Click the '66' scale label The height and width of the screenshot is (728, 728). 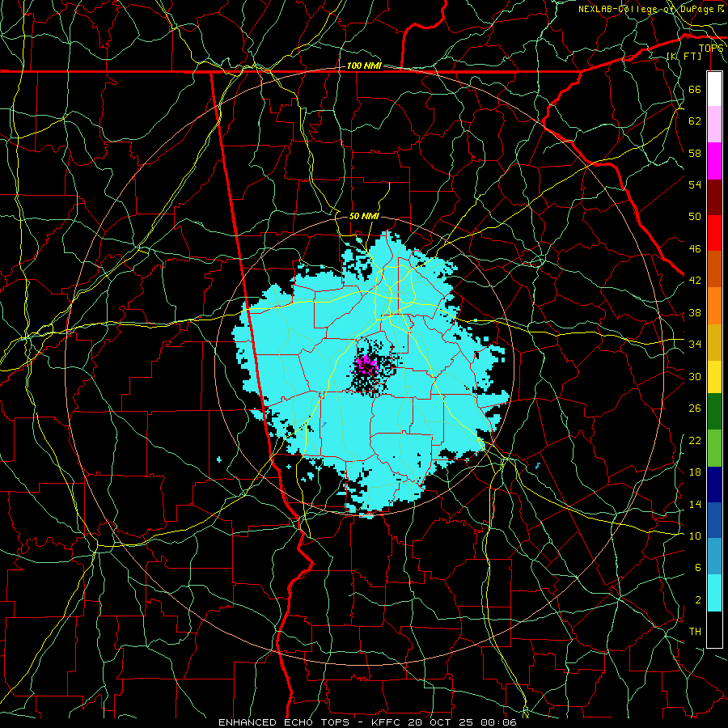click(x=695, y=89)
